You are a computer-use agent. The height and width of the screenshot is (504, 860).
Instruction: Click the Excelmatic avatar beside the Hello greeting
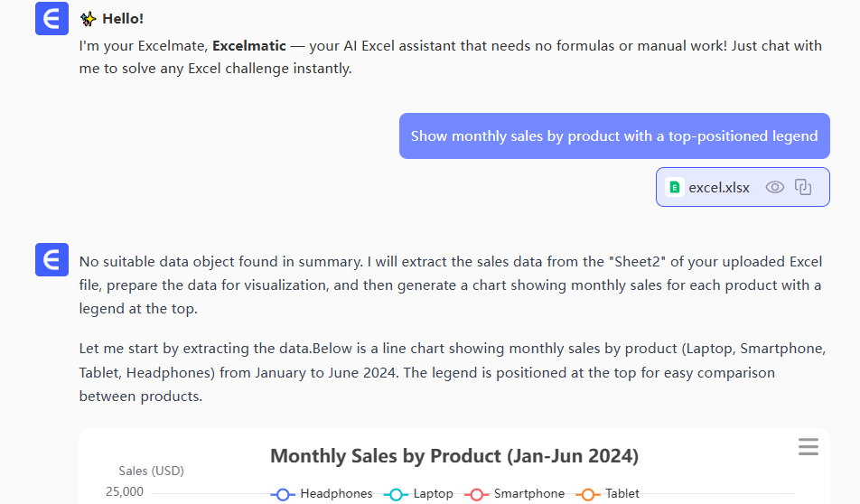52,19
